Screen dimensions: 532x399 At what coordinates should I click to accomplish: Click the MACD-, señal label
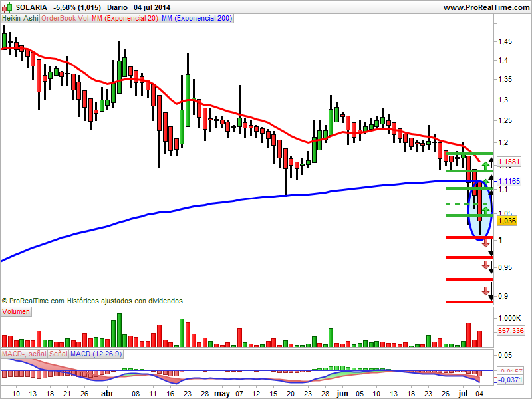[24, 354]
